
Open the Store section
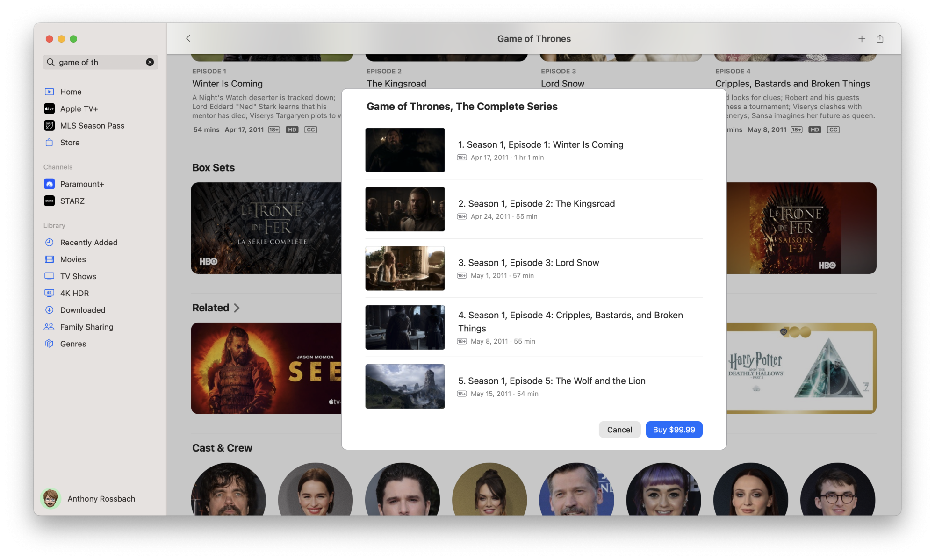[x=70, y=143]
